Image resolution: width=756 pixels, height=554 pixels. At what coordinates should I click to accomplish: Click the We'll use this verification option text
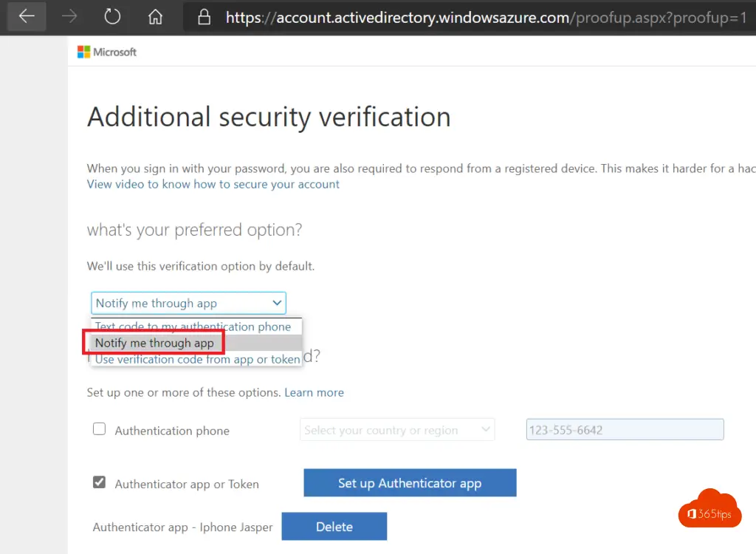click(201, 267)
